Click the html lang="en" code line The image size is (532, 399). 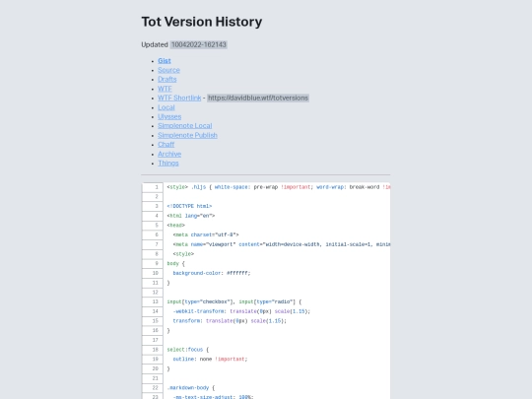[x=191, y=216]
